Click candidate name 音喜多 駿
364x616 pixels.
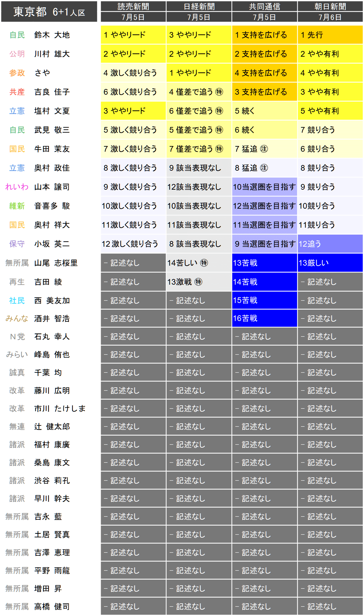click(52, 206)
